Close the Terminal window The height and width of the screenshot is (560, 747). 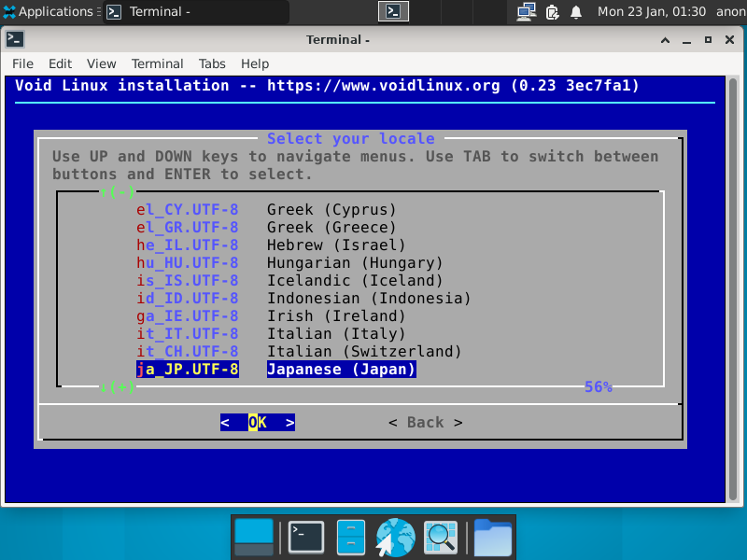[x=729, y=40]
